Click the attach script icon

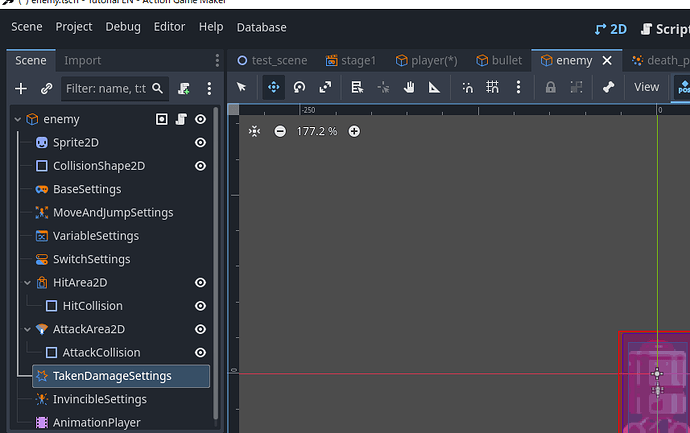(184, 89)
